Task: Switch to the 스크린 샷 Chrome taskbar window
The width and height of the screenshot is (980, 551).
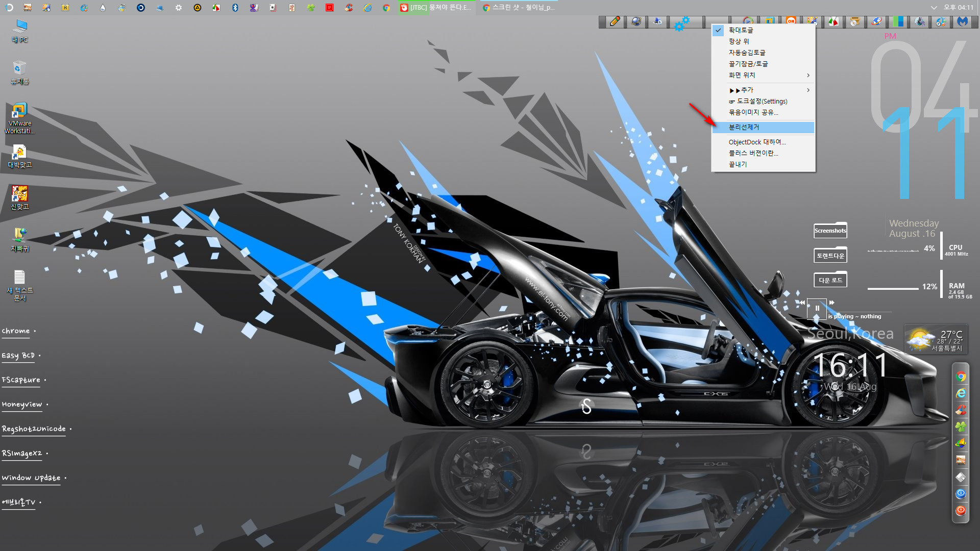Action: 519,8
